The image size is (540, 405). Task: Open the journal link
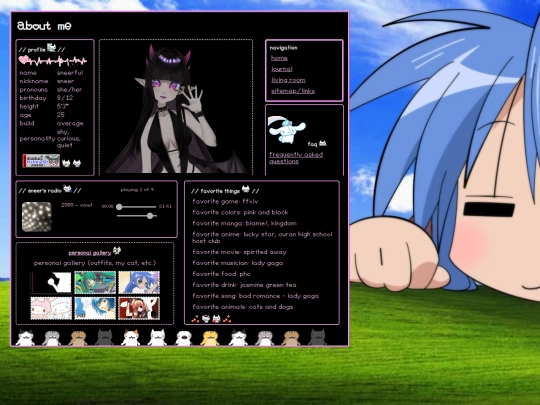click(282, 69)
